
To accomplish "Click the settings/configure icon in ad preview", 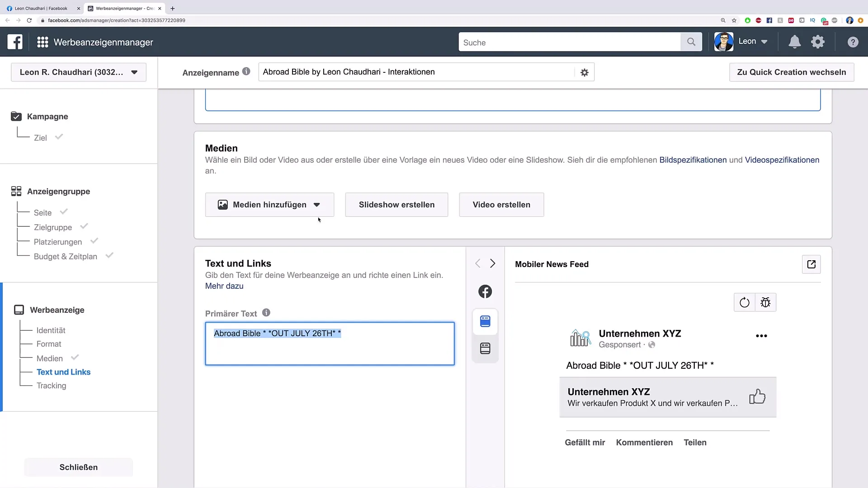I will [x=765, y=302].
